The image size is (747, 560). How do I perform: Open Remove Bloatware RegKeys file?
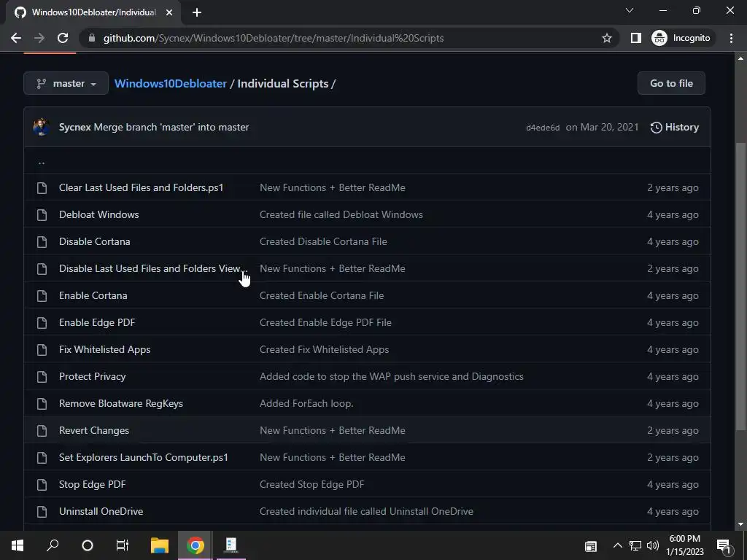121,403
